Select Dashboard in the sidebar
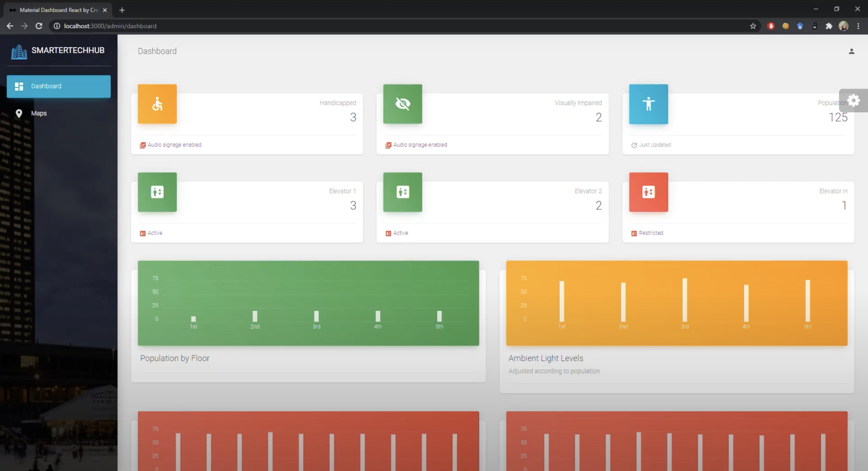The height and width of the screenshot is (471, 868). (59, 86)
